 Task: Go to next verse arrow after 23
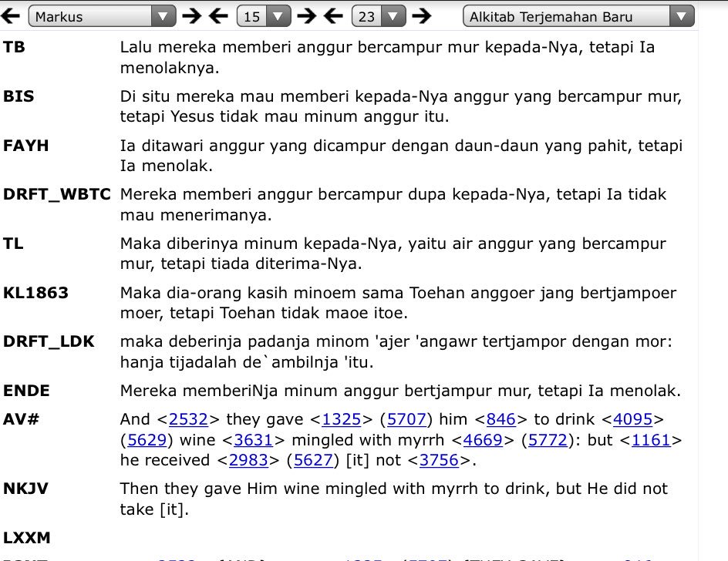point(422,16)
